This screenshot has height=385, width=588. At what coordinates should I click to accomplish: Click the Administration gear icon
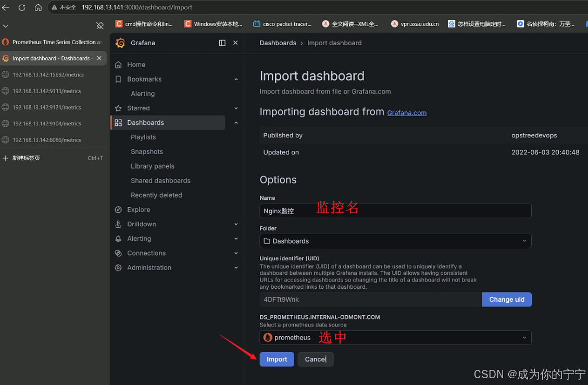tap(118, 268)
